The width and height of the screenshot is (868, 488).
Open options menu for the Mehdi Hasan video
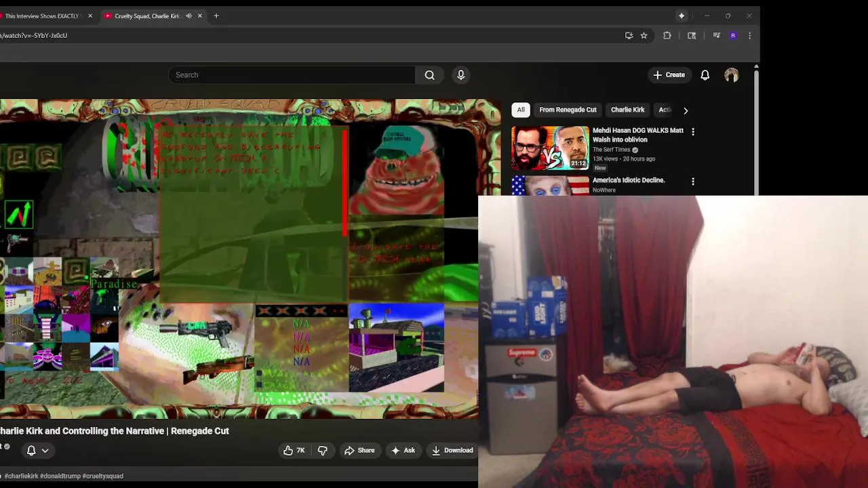[x=692, y=131]
